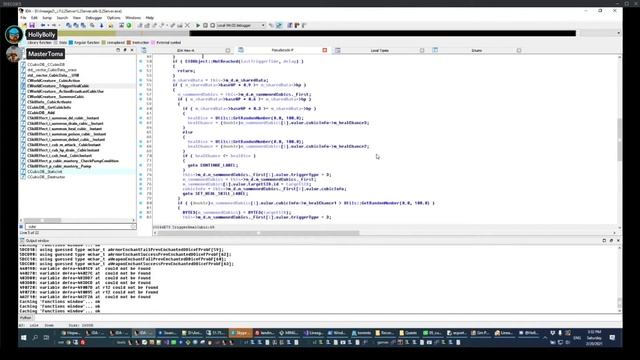Open the Options menu
This screenshot has height=360, width=640.
click(113, 18)
